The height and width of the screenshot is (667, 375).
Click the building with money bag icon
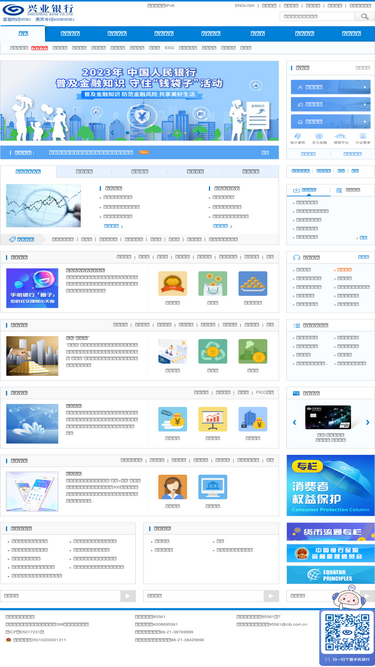coord(253,419)
